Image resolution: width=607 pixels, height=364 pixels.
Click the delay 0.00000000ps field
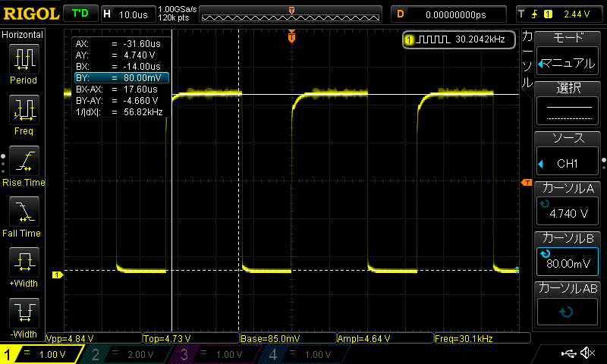click(449, 14)
